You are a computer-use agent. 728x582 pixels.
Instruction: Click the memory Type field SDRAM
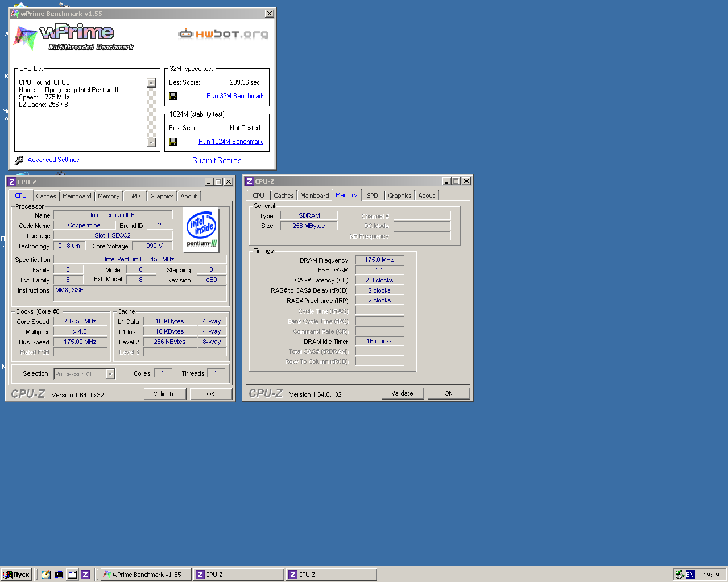pos(309,215)
